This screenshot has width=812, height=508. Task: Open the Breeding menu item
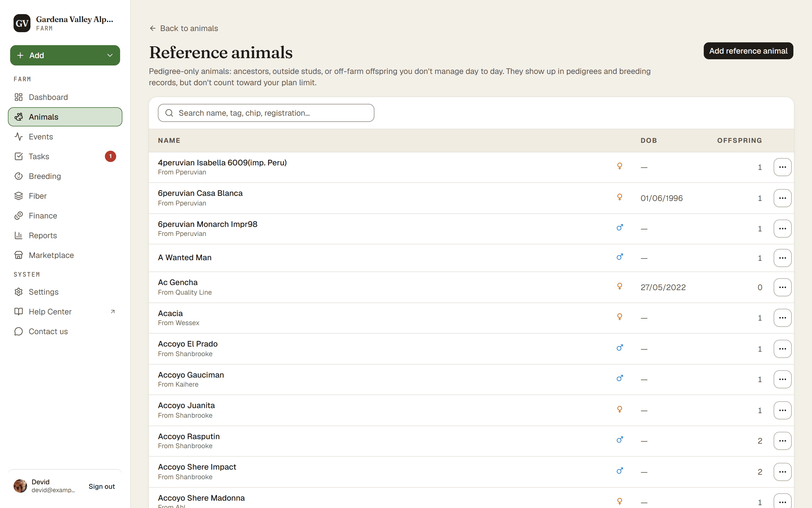coord(65,176)
